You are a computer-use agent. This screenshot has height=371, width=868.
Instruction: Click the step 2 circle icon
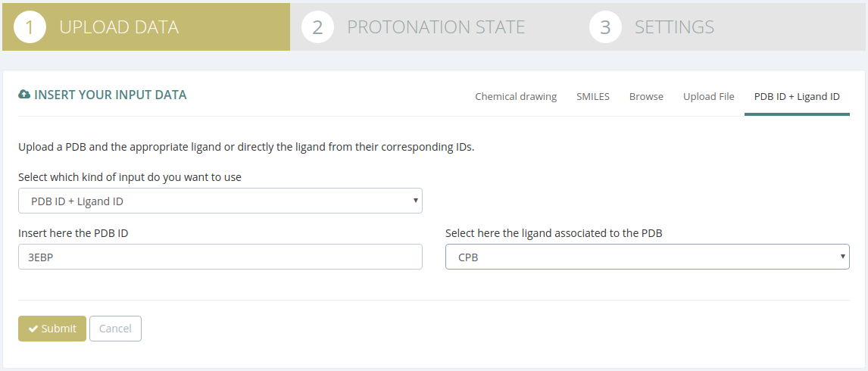(x=318, y=27)
